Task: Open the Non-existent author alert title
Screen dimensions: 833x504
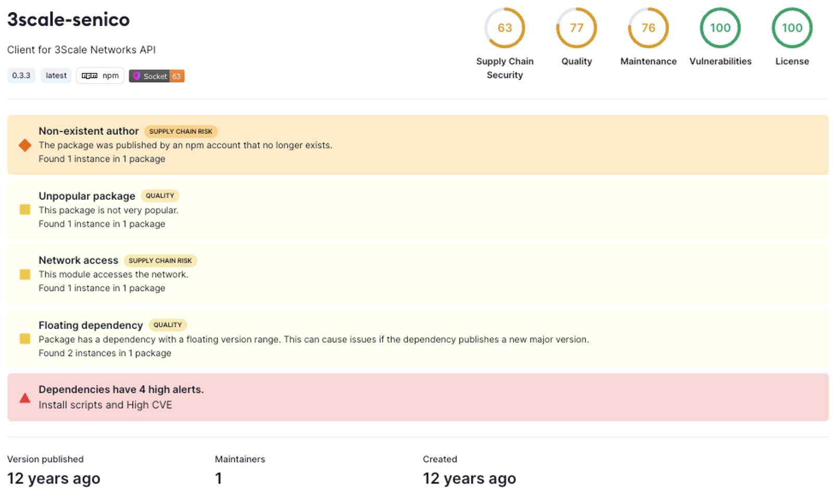Action: tap(89, 131)
